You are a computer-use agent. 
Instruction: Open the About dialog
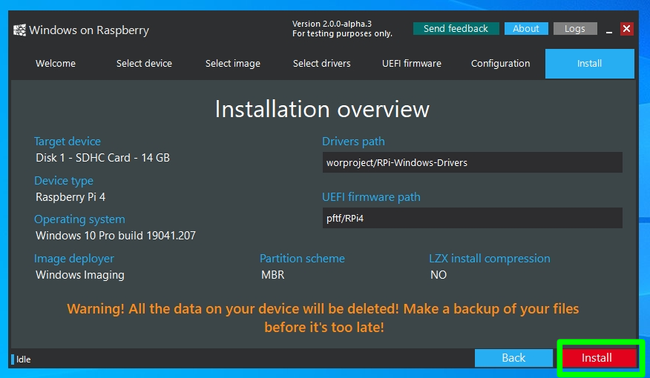pos(526,29)
